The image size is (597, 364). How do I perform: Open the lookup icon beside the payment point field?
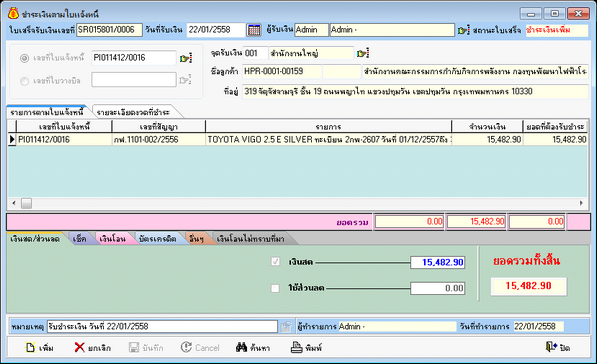click(362, 53)
